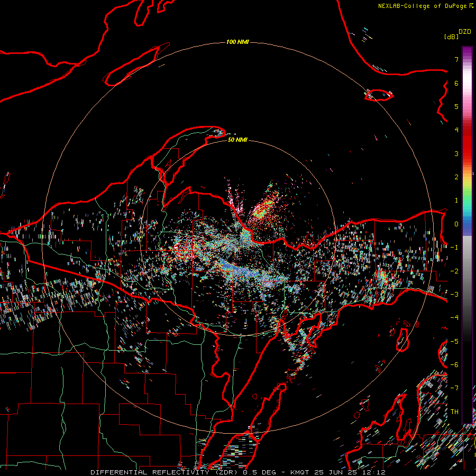Click the ZDR color scale bar
Image resolution: width=476 pixels, height=476 pixels.
(467, 235)
